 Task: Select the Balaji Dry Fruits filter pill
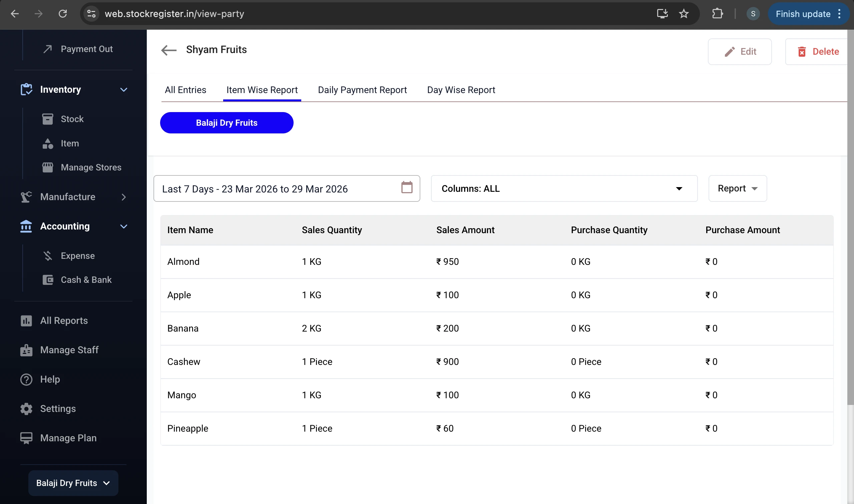227,123
